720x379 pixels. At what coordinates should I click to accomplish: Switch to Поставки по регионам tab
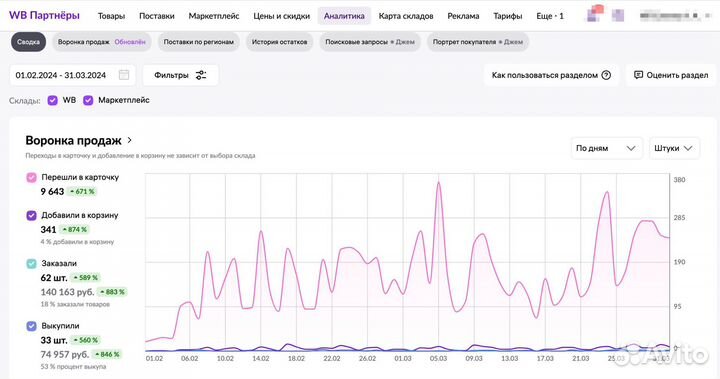[198, 42]
